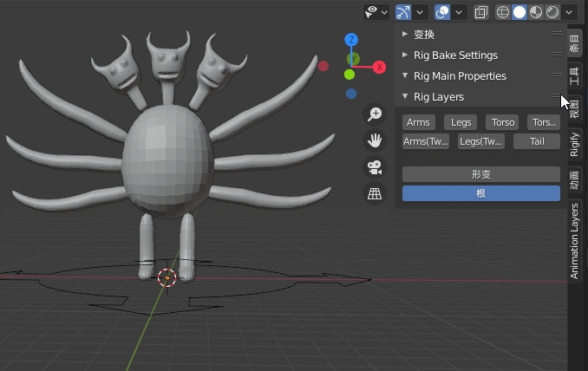
Task: Expand the Rig Bake Settings panel
Action: click(x=405, y=55)
